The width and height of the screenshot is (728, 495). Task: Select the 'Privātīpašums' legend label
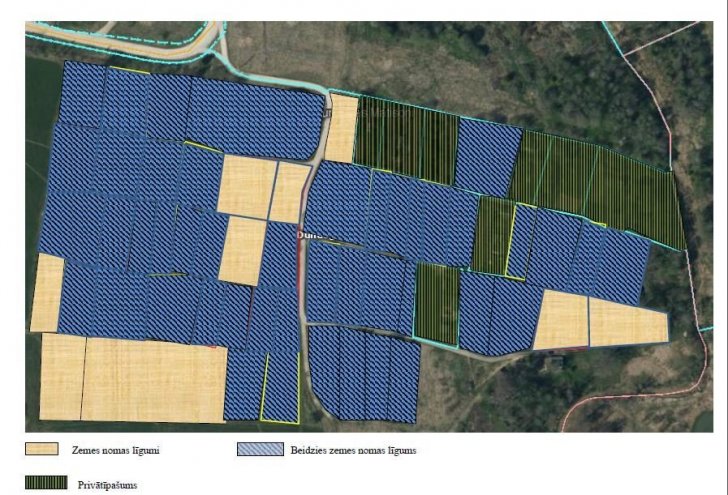107,485
